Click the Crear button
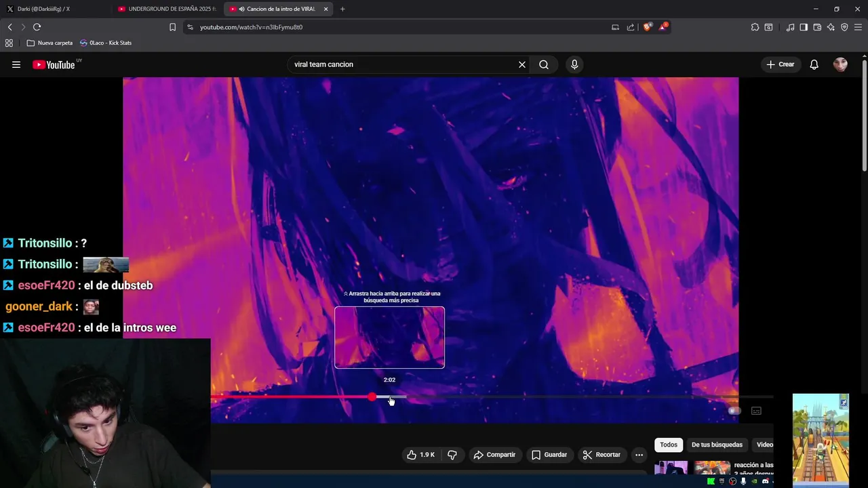Viewport: 868px width, 488px height. click(x=780, y=64)
